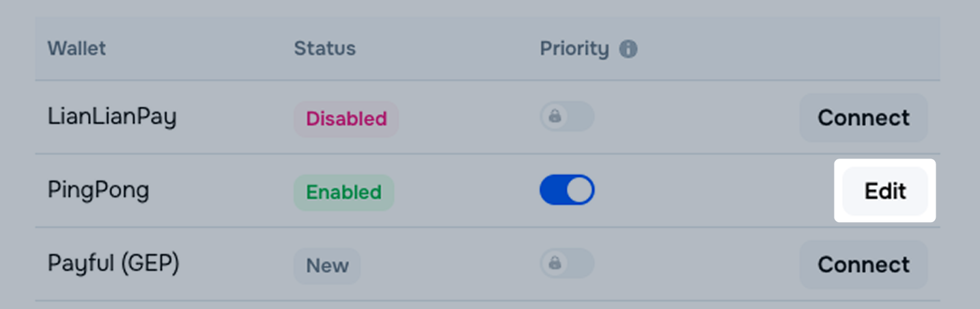Image resolution: width=980 pixels, height=309 pixels.
Task: Click the Disabled status badge
Action: pos(346,119)
